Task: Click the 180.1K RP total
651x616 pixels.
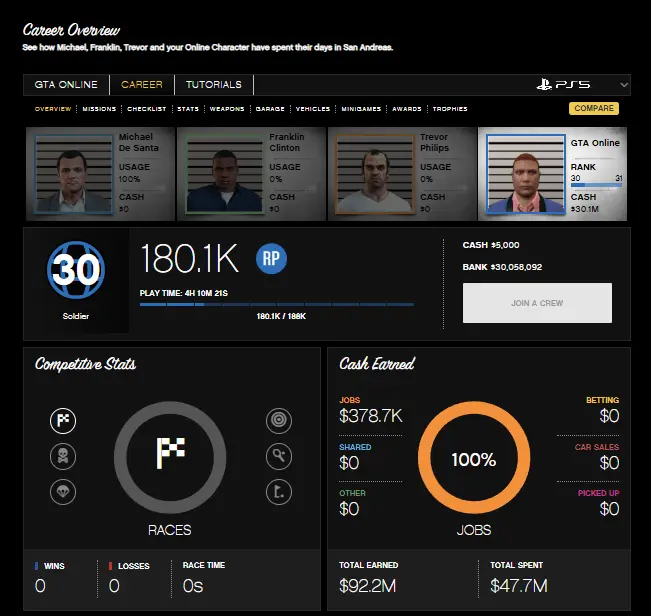Action: 190,259
